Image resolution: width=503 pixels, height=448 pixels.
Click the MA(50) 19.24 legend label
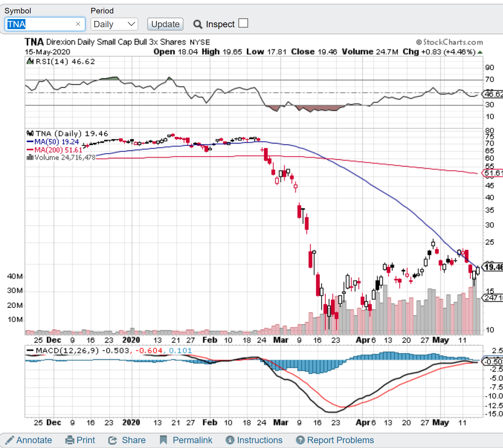[57, 142]
